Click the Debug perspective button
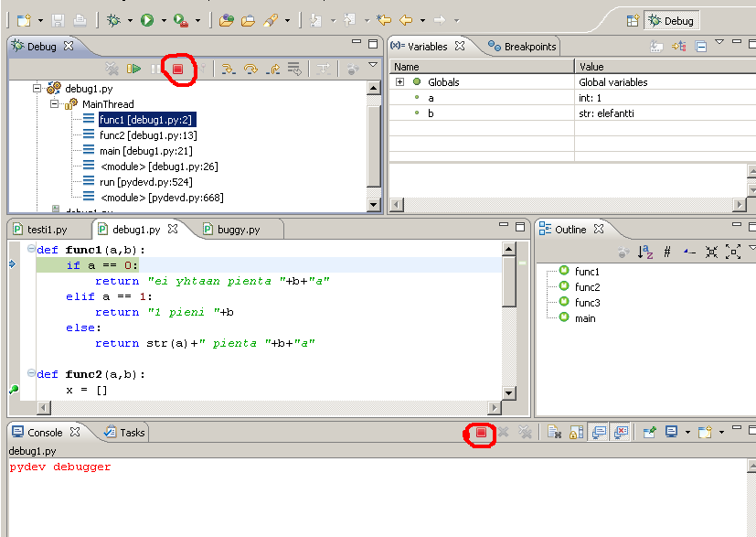The height and width of the screenshot is (537, 756). pos(670,20)
